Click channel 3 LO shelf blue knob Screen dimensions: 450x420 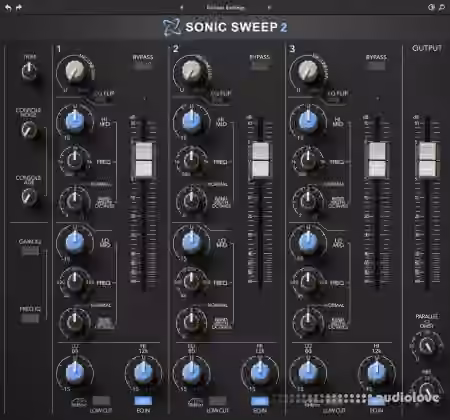308,372
